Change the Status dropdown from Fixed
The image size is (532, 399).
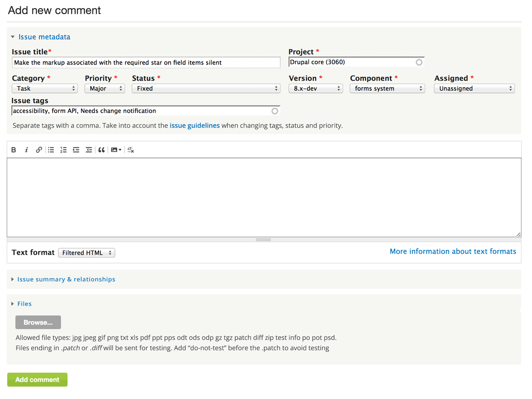click(x=206, y=89)
